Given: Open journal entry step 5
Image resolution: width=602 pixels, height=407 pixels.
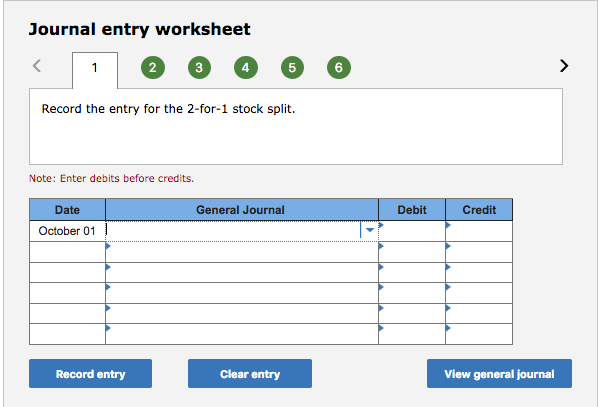Looking at the screenshot, I should [292, 68].
